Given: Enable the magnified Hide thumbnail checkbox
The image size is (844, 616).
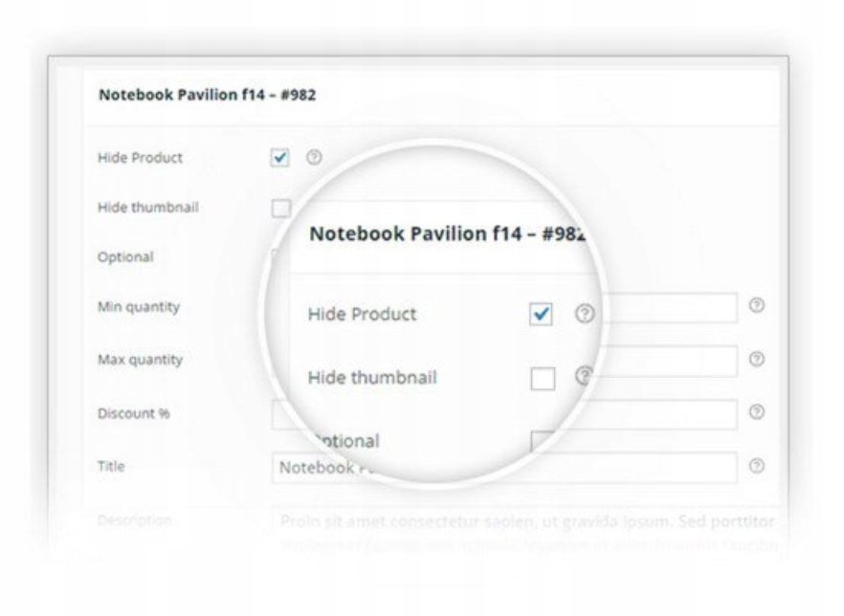Looking at the screenshot, I should [x=542, y=379].
